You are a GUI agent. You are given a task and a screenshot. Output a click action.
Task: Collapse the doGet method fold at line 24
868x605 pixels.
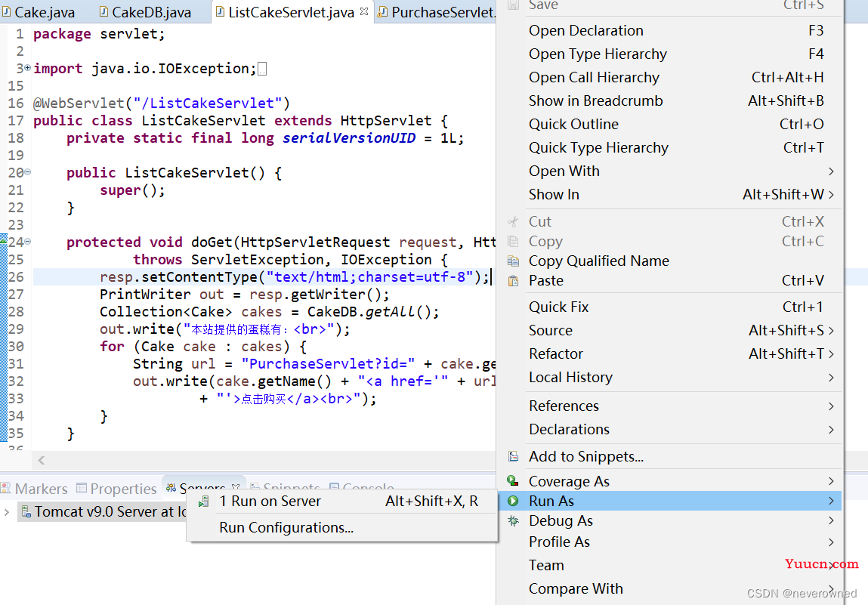click(x=28, y=242)
